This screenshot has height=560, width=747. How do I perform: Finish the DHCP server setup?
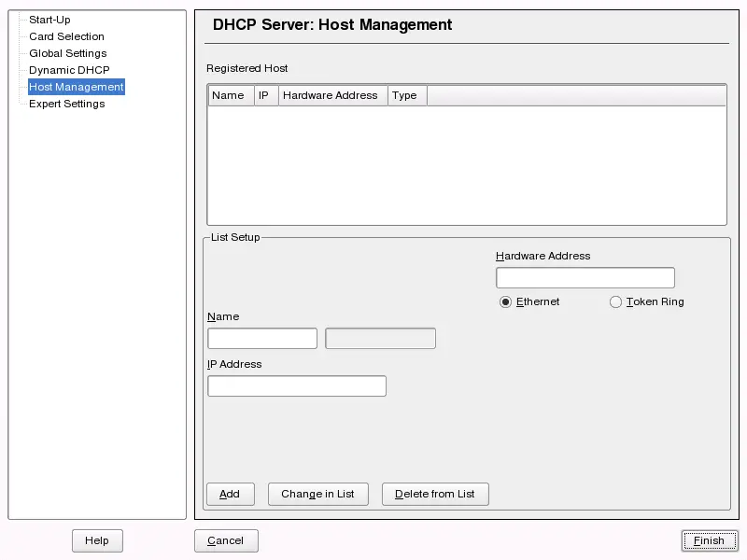pyautogui.click(x=710, y=540)
